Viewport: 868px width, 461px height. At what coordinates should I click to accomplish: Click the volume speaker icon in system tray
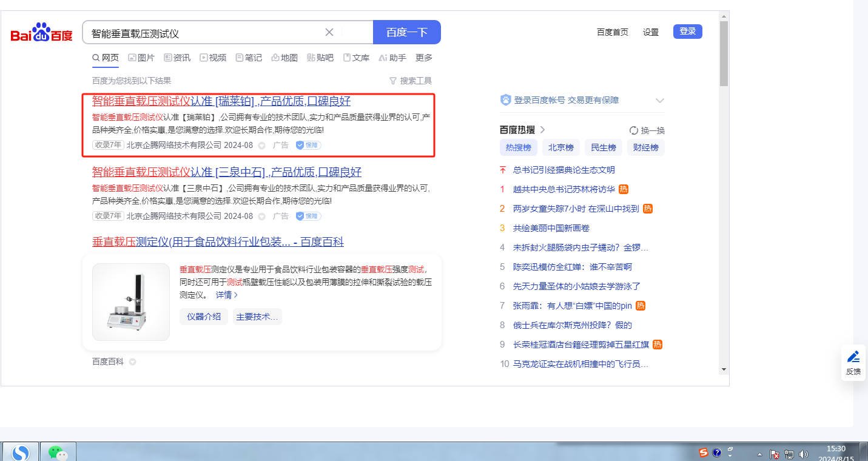(804, 454)
